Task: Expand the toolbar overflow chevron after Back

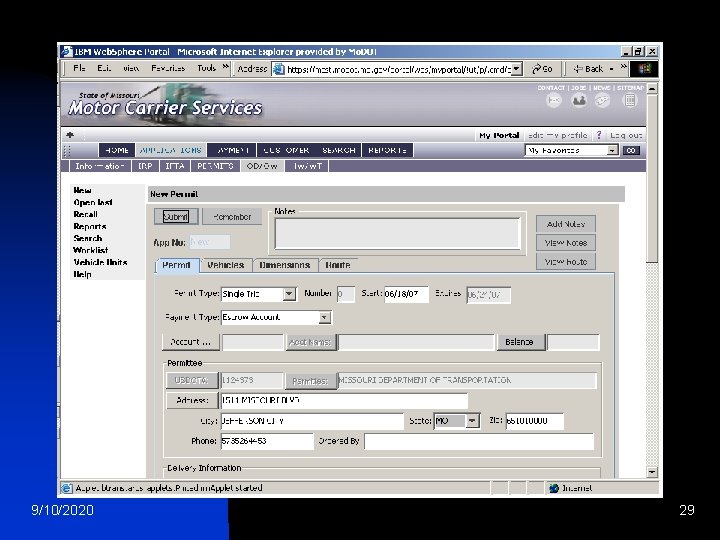Action: 623,67
